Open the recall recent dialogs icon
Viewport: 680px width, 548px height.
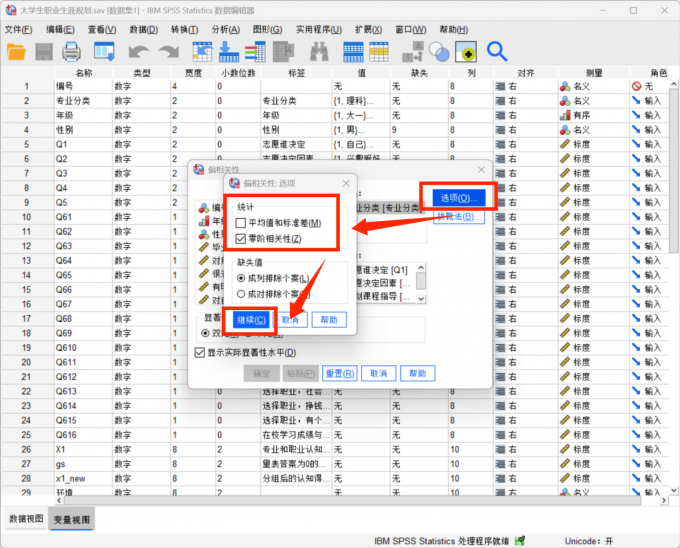coord(105,52)
